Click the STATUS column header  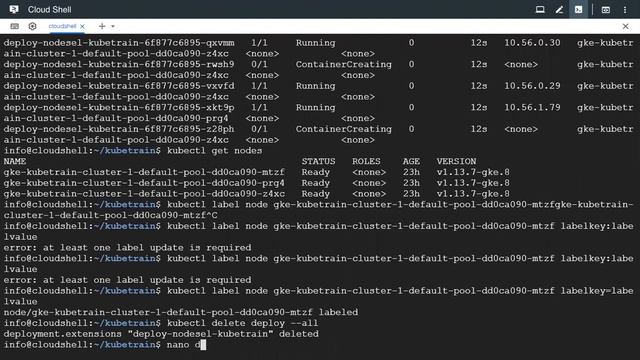coord(318,162)
